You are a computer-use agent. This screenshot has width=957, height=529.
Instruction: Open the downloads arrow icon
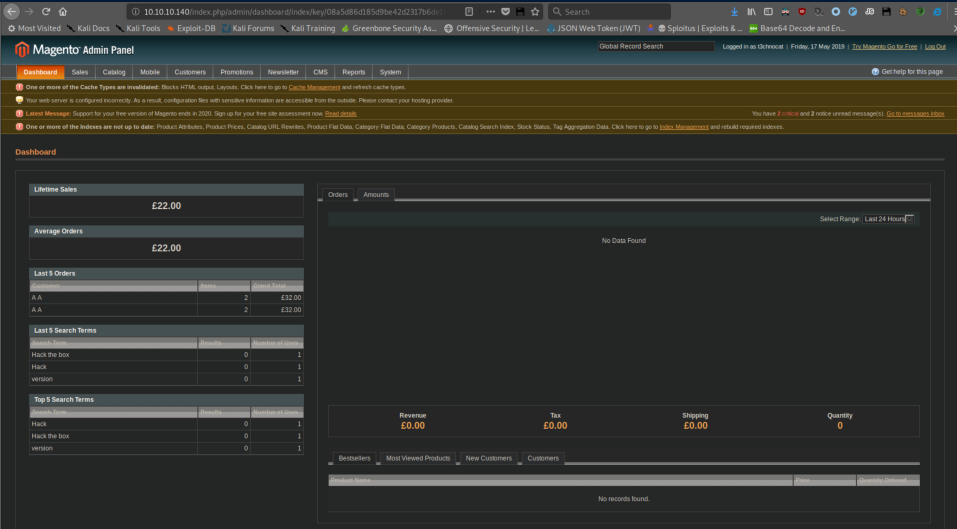(735, 11)
